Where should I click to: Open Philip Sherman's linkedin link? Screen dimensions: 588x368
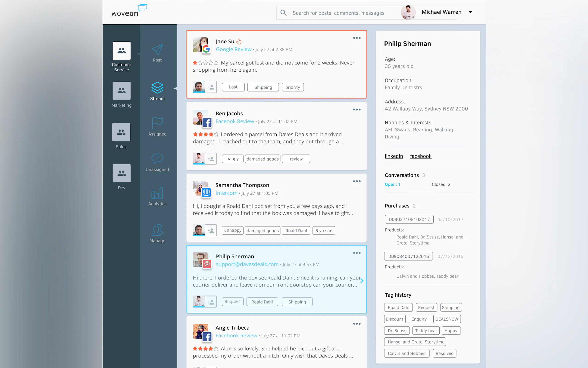click(x=394, y=156)
